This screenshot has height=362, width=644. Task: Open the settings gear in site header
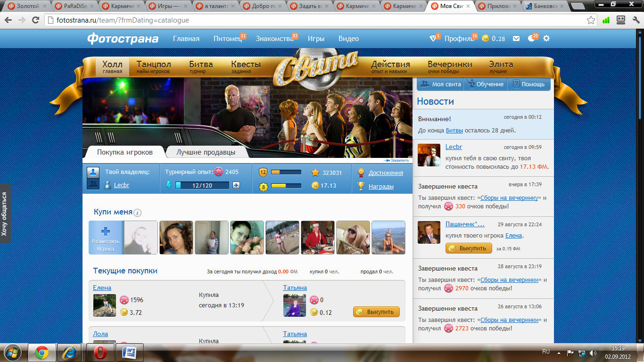(x=546, y=38)
